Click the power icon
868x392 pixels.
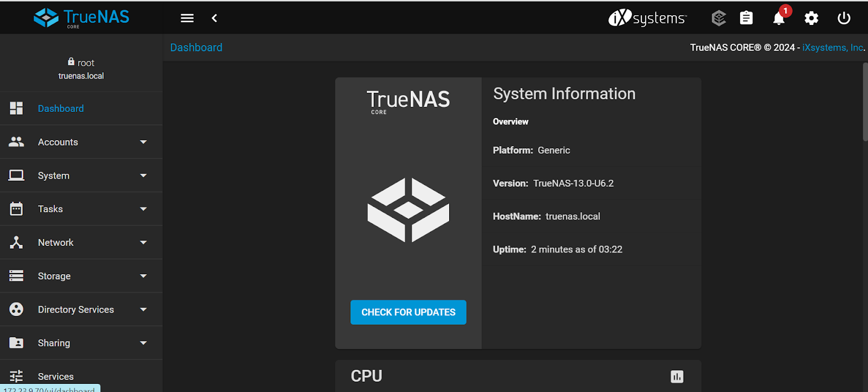coord(844,18)
